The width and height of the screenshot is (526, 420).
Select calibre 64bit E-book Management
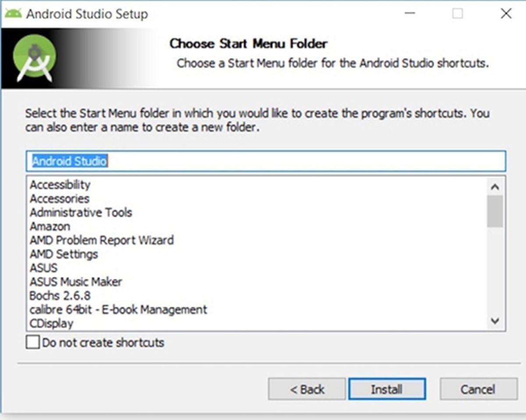pos(117,310)
